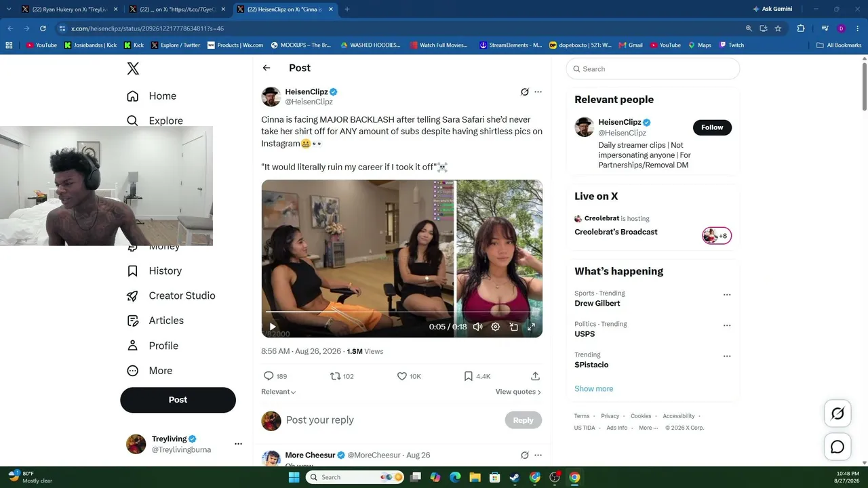The width and height of the screenshot is (868, 488).
Task: Open the Josiebandss Kick bookmark
Action: [90, 45]
